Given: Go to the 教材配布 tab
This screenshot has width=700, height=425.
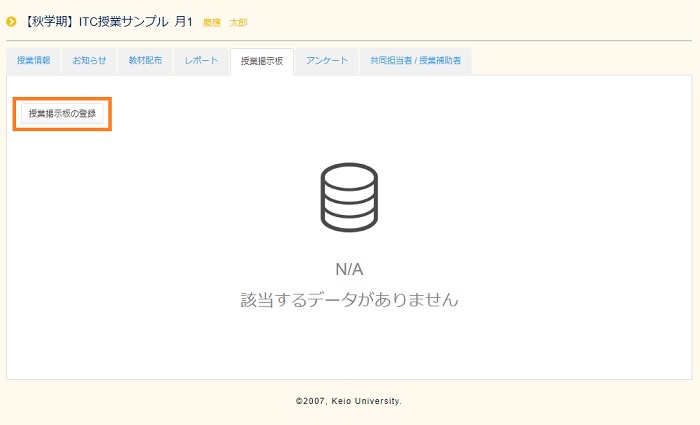Looking at the screenshot, I should [x=146, y=61].
